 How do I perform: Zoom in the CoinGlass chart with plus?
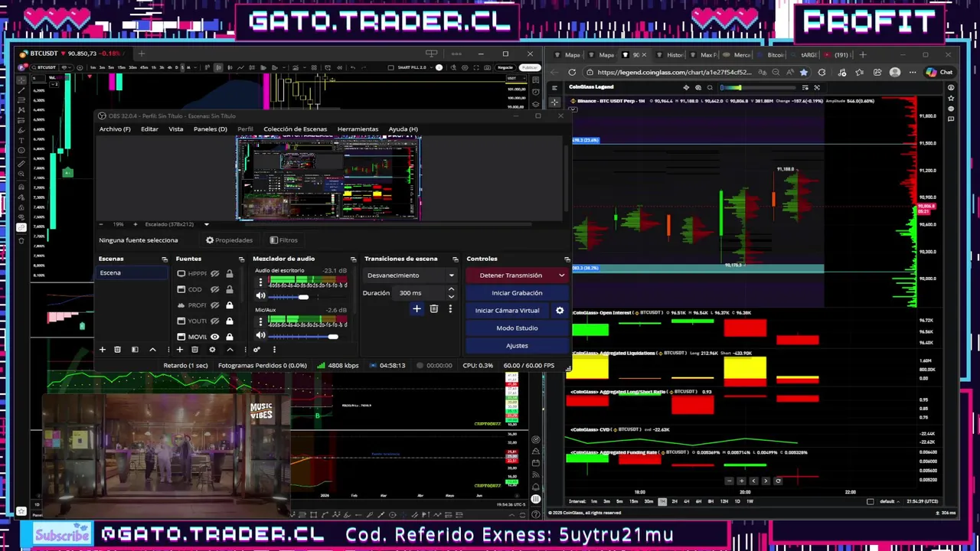coord(741,481)
